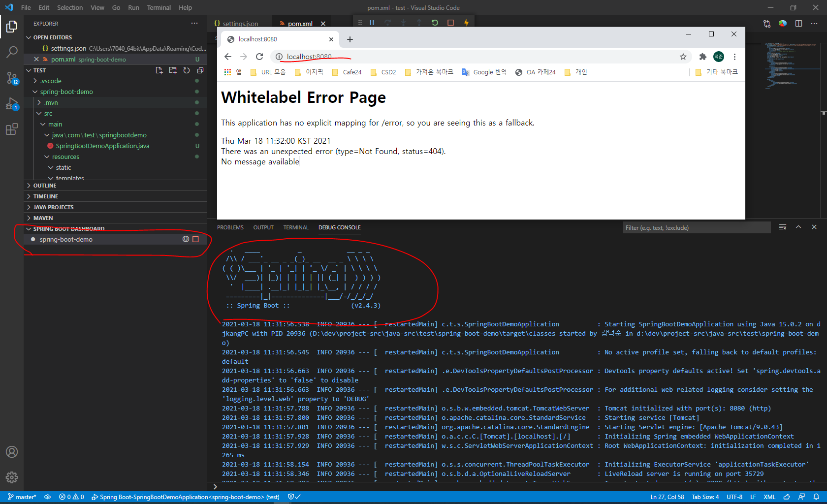Expand the .mvn folder
Image resolution: width=827 pixels, height=504 pixels.
[x=51, y=102]
